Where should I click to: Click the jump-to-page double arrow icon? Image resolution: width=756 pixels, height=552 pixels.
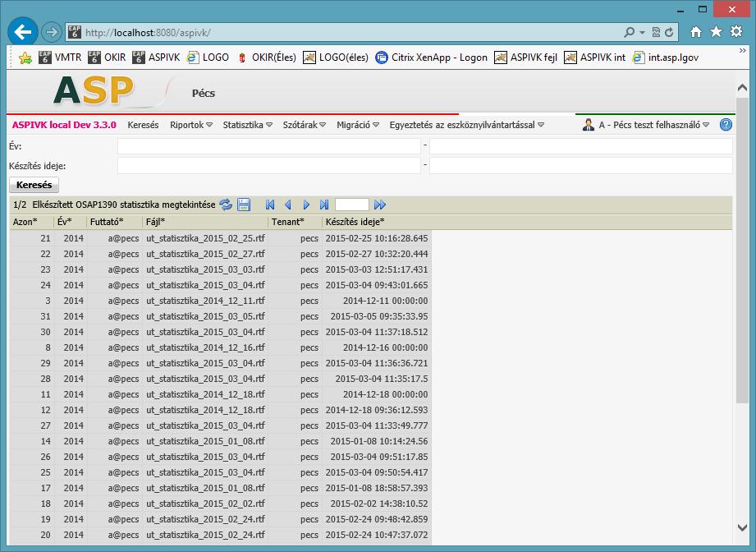[380, 205]
